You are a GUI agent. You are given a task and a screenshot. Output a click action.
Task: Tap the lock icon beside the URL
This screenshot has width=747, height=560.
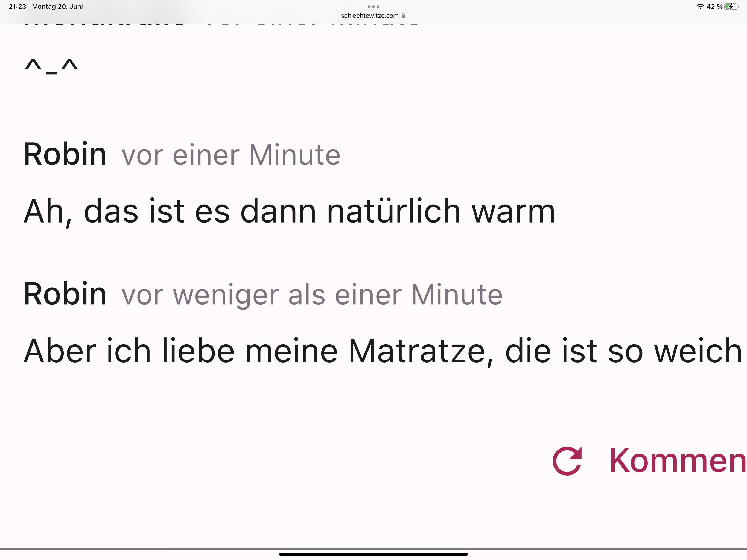(403, 16)
